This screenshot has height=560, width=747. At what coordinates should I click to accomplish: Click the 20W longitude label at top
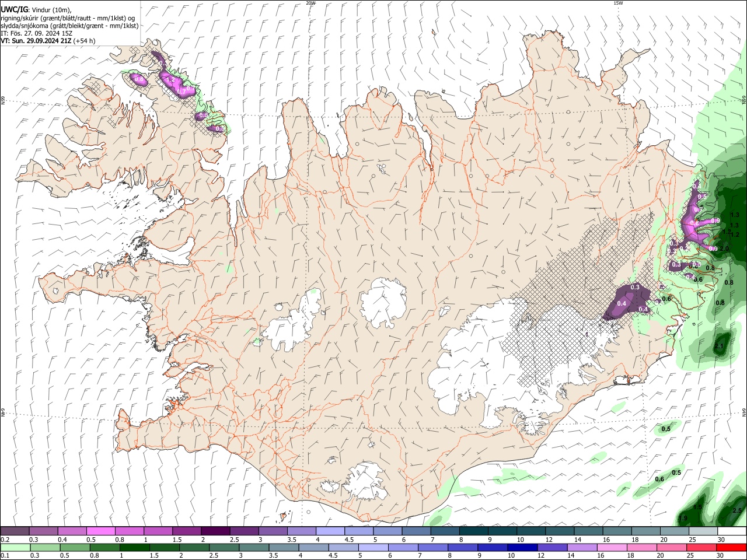point(310,3)
